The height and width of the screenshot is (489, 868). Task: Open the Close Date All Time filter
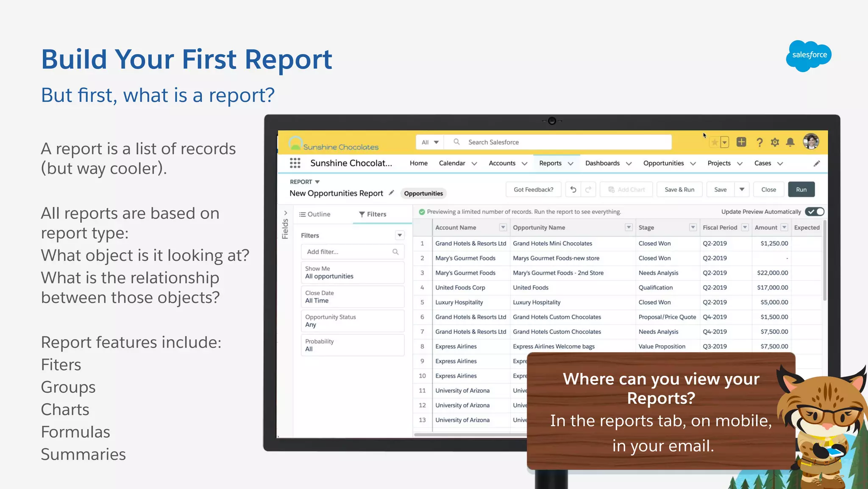353,297
